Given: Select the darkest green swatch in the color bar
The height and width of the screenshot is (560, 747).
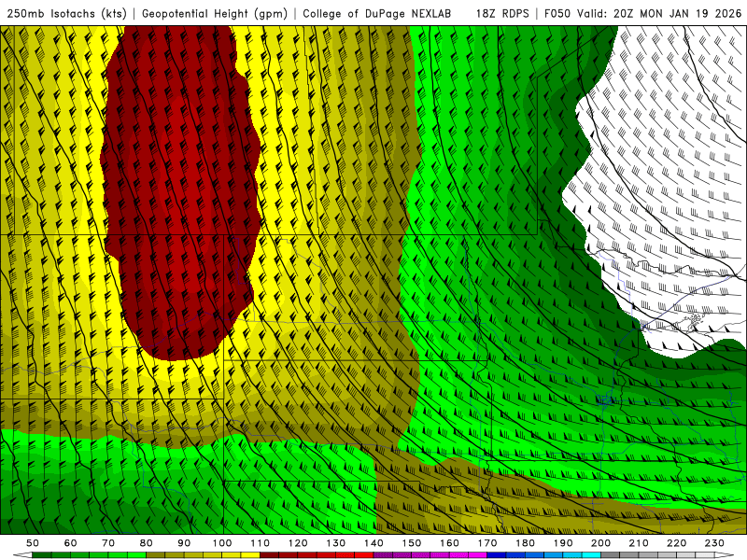Looking at the screenshot, I should (42, 555).
